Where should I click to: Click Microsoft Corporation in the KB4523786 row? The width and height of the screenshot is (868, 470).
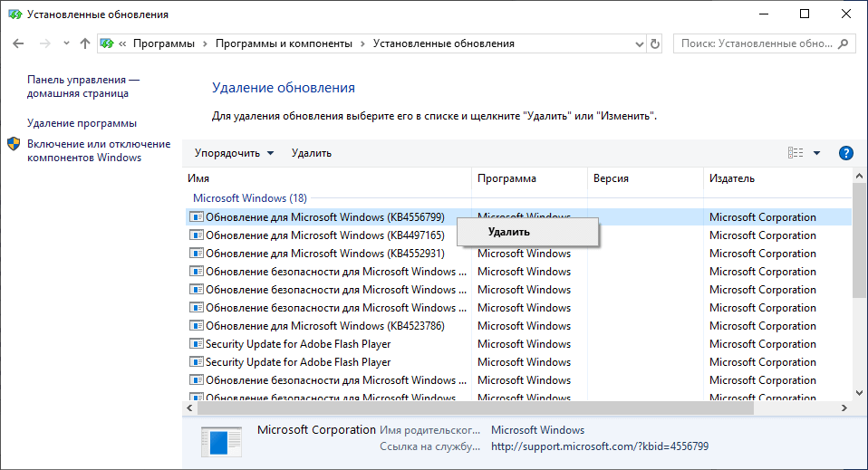[x=763, y=326]
